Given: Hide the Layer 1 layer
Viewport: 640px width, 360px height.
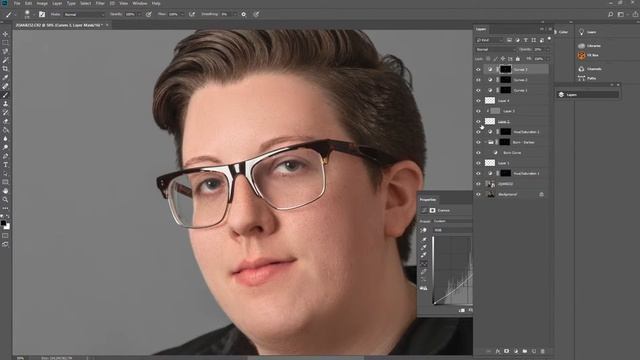Looking at the screenshot, I should coord(478,163).
